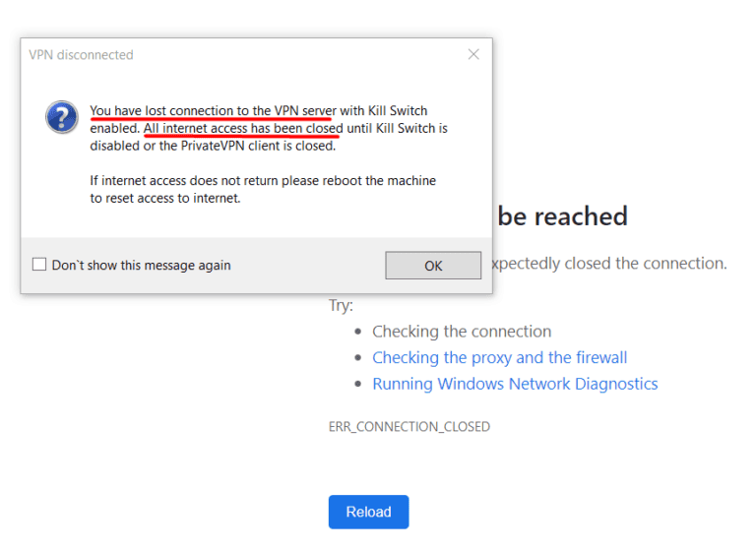
Task: Open Running Windows Network Diagnostics link
Action: (515, 385)
